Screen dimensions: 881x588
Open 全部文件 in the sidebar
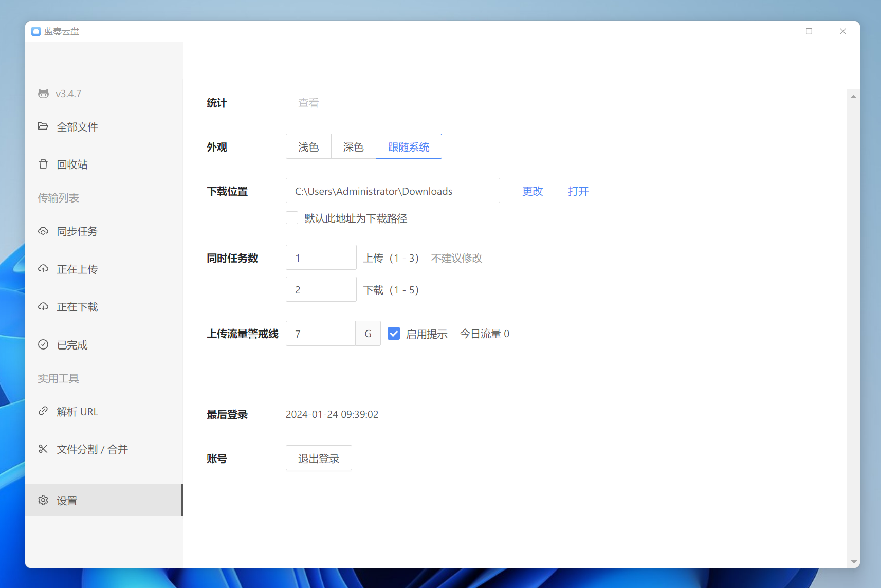pos(104,127)
